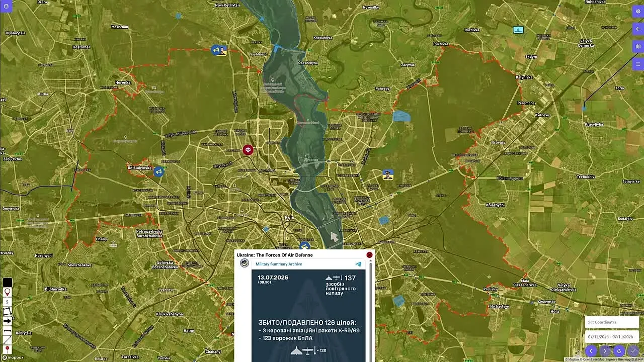
Task: Open the map style sidebar button
Action: point(638,46)
